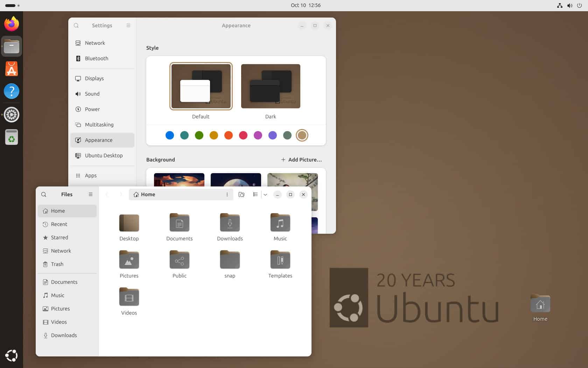The width and height of the screenshot is (588, 368).
Task: Open the system status menu in top bar
Action: pos(569,5)
